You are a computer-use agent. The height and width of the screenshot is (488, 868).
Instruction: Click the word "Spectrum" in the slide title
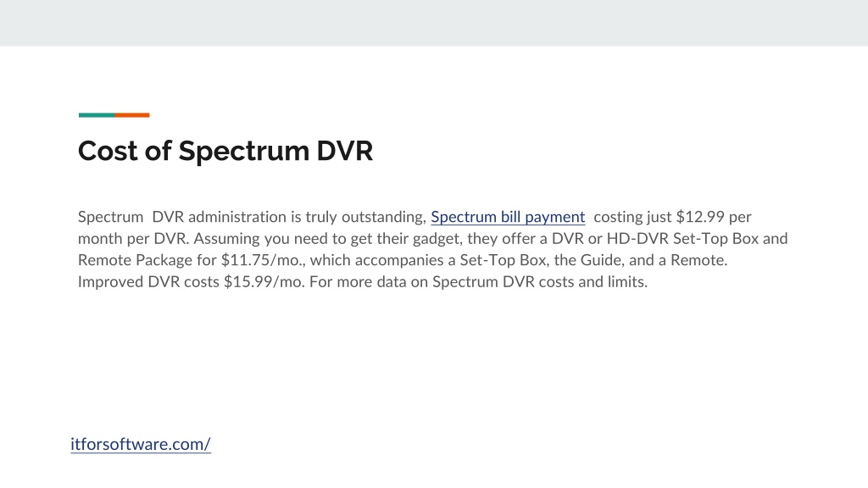[x=243, y=152]
